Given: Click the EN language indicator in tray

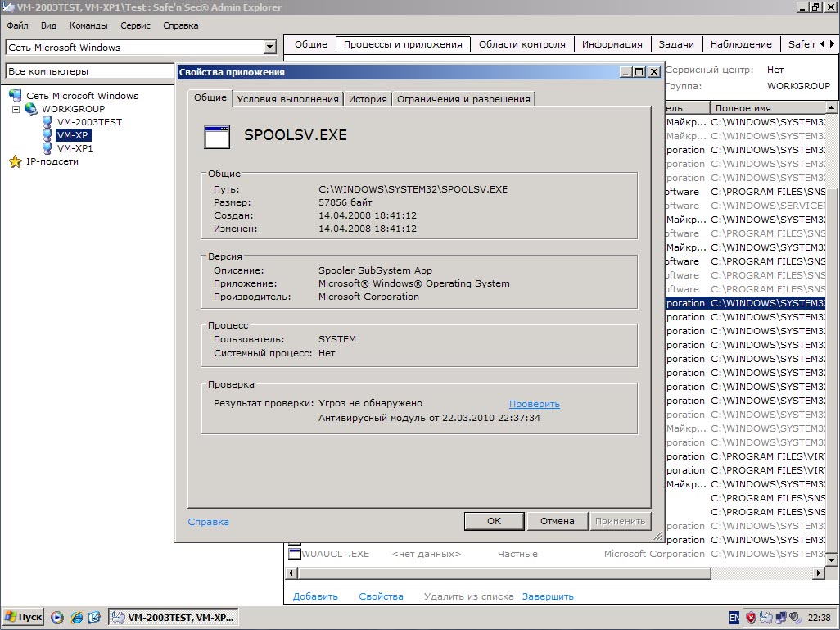Looking at the screenshot, I should pyautogui.click(x=734, y=618).
